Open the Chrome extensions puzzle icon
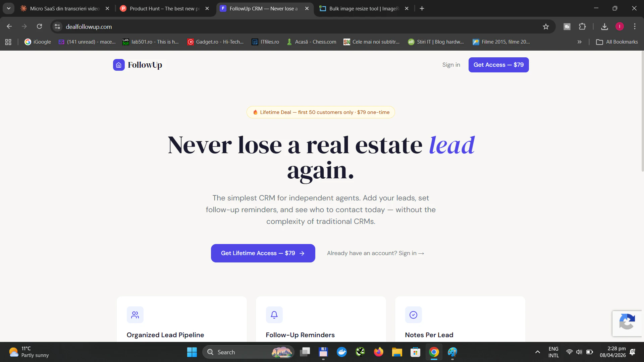The height and width of the screenshot is (362, 644). click(x=583, y=26)
